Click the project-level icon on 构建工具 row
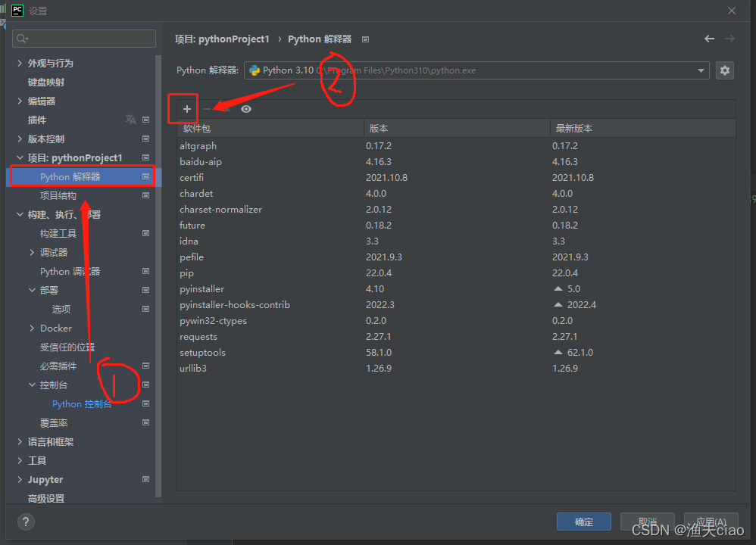Viewport: 756px width, 545px height. coord(145,233)
